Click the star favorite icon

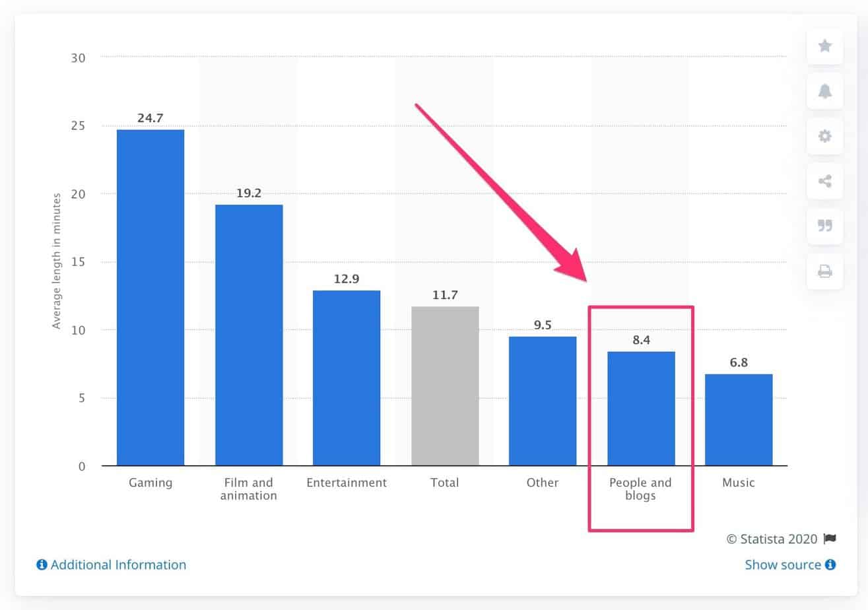(x=824, y=47)
